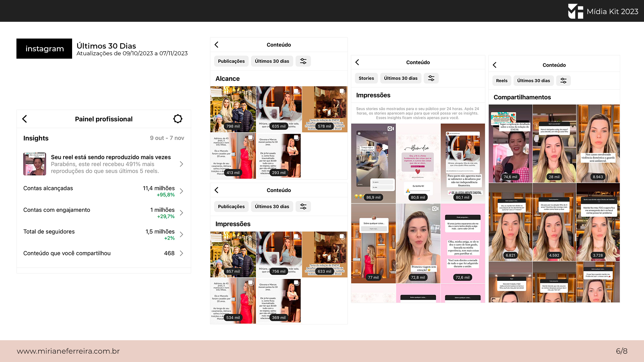Open Últimos 30 dias filter in Alcance panel
Image resolution: width=644 pixels, height=362 pixels.
[x=272, y=61]
